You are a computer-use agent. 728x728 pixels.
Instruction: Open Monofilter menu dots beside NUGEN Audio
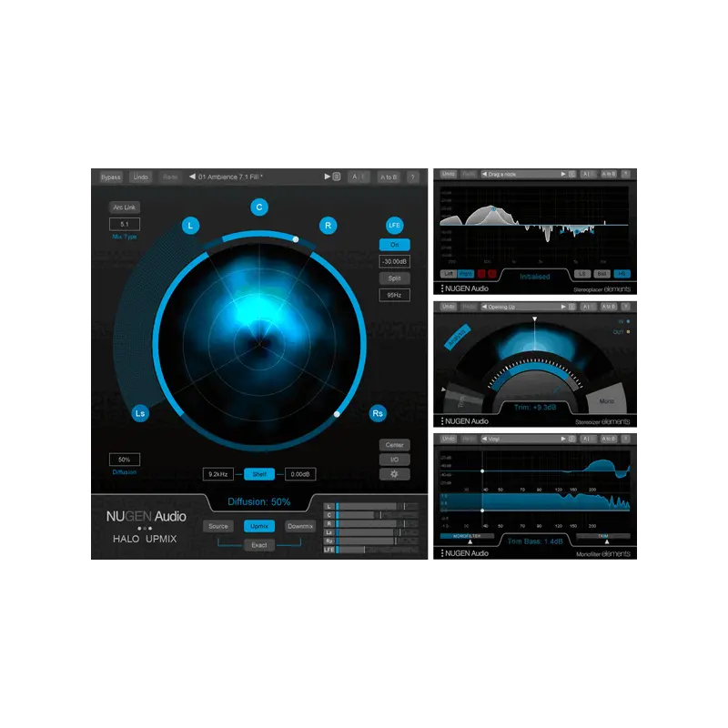[x=441, y=553]
